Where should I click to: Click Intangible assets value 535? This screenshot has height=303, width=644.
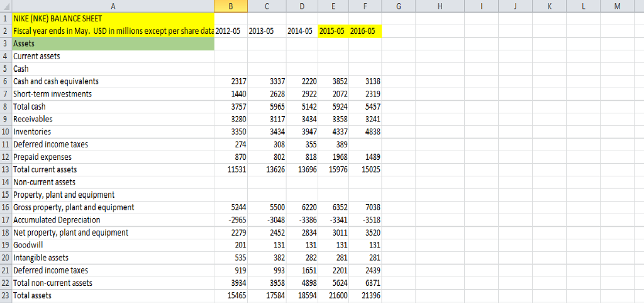(231, 258)
